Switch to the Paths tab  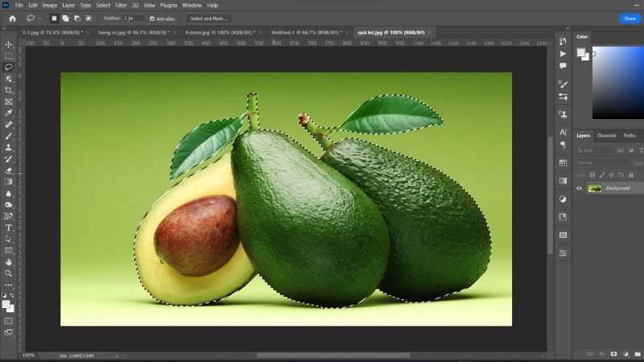click(x=629, y=135)
